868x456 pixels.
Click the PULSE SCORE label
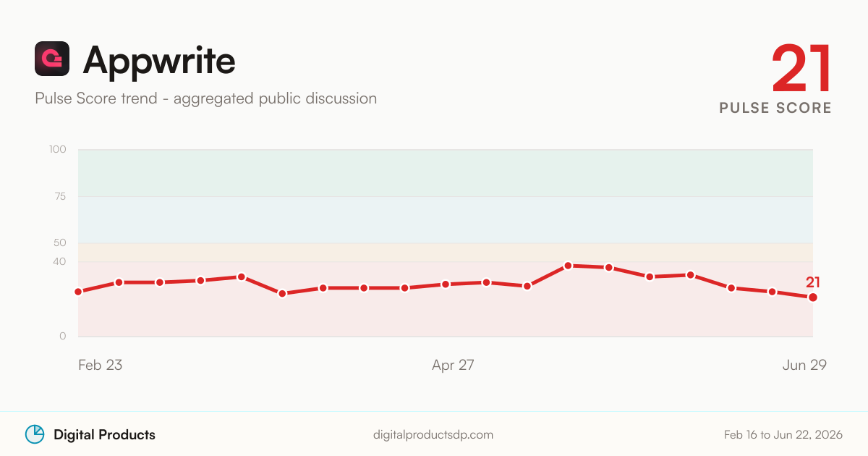click(x=775, y=108)
